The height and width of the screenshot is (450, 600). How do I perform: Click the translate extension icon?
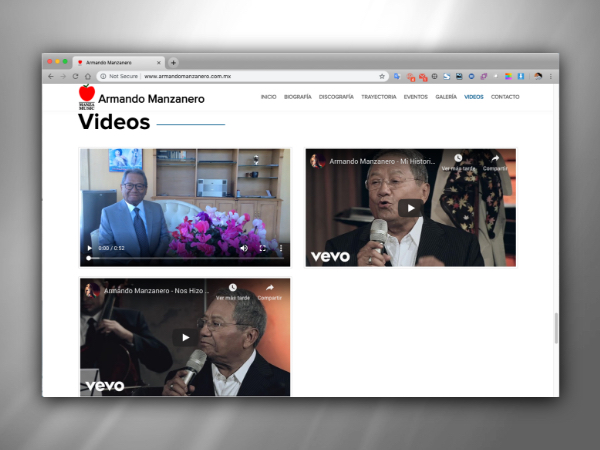pos(397,77)
